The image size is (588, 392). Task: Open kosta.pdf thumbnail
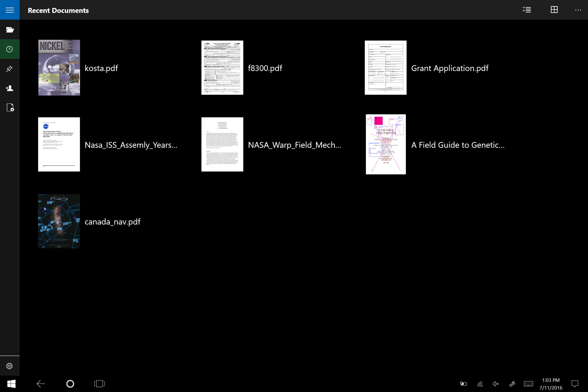coord(59,68)
